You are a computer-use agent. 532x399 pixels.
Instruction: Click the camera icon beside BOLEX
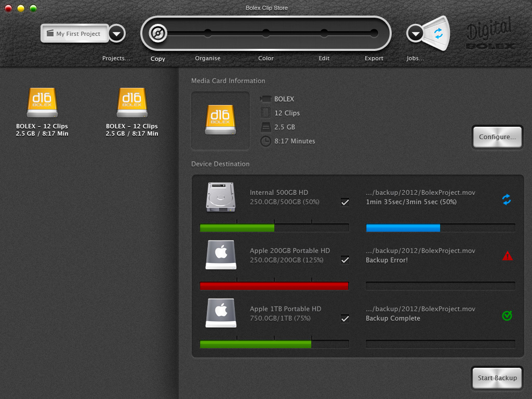click(x=265, y=99)
